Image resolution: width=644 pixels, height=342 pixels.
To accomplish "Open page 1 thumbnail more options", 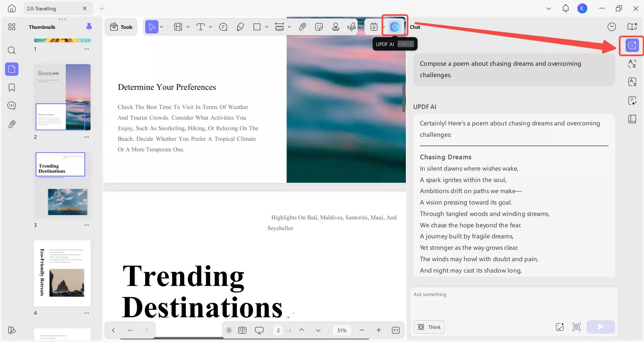I will pos(87,49).
